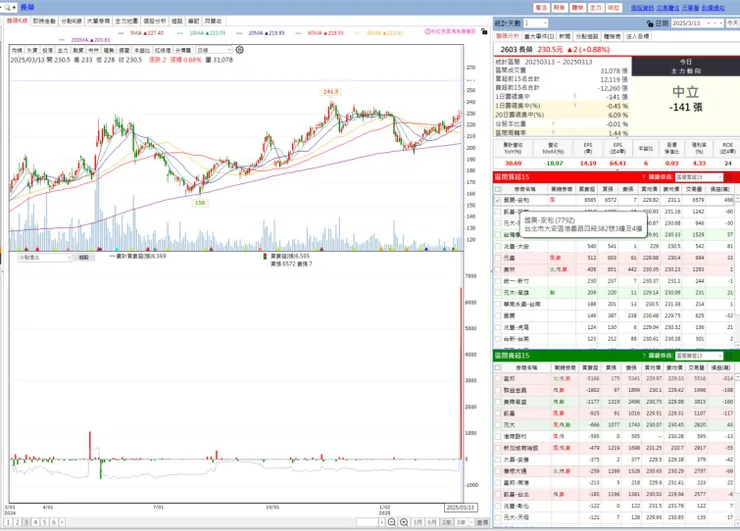Tick the checkbox for 富邦 sell row
The height and width of the screenshot is (531, 740).
(x=497, y=379)
